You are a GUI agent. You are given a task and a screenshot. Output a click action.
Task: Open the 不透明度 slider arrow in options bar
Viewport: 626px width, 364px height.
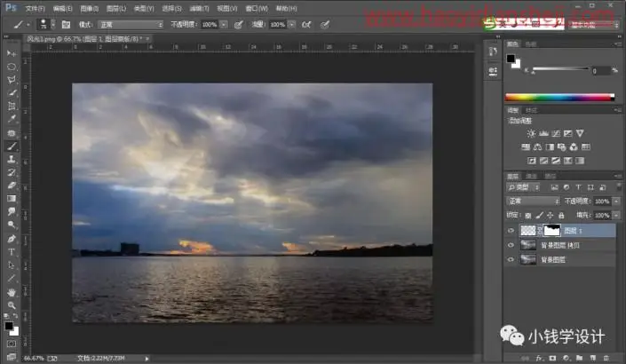tap(224, 25)
